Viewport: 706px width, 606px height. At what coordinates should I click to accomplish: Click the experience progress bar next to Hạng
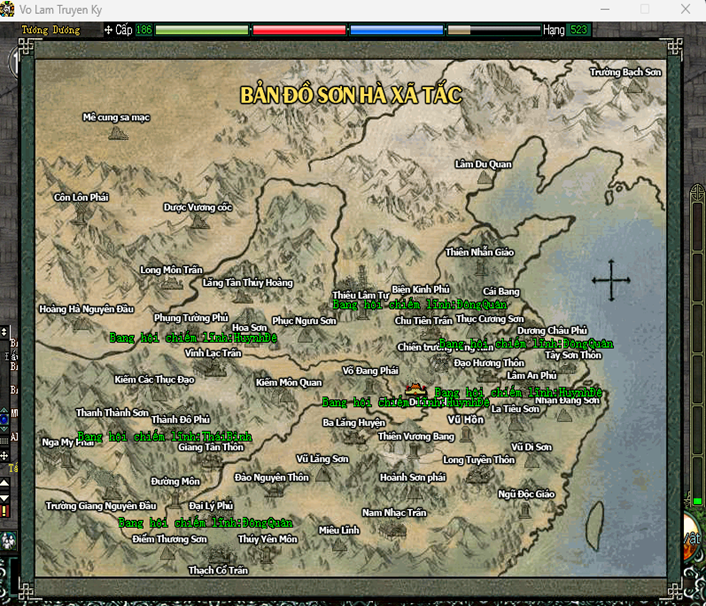click(x=493, y=30)
